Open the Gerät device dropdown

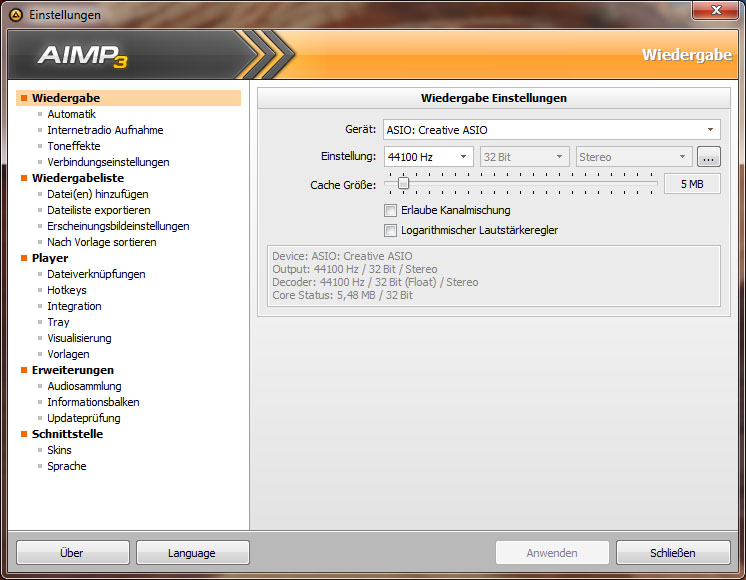click(x=551, y=130)
